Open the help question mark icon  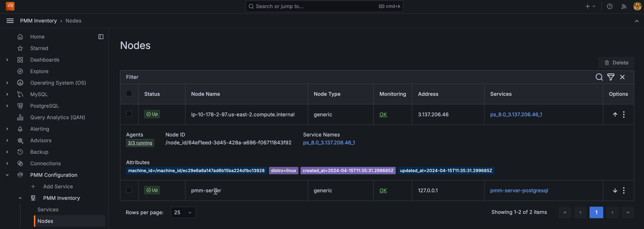pos(610,6)
